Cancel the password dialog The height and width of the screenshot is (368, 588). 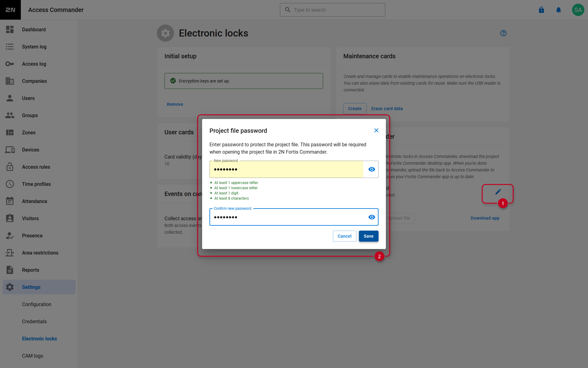pos(344,236)
